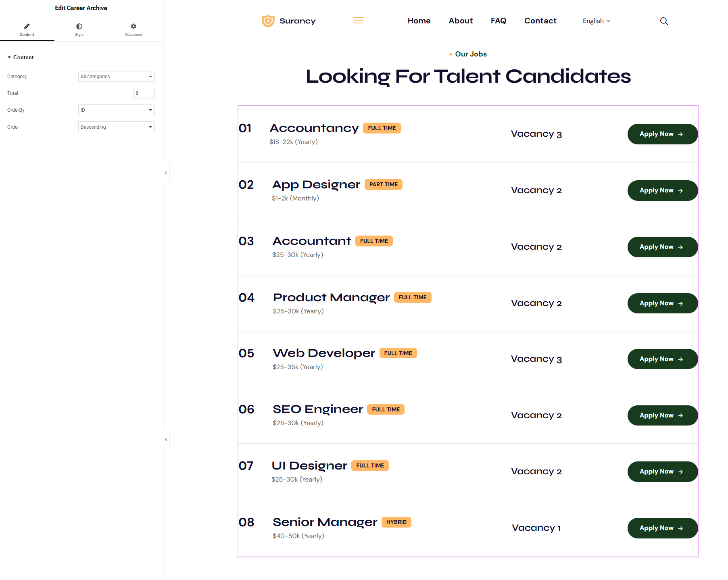Open the FAQ menu item
Viewport: 728px width, 580px height.
pos(499,21)
